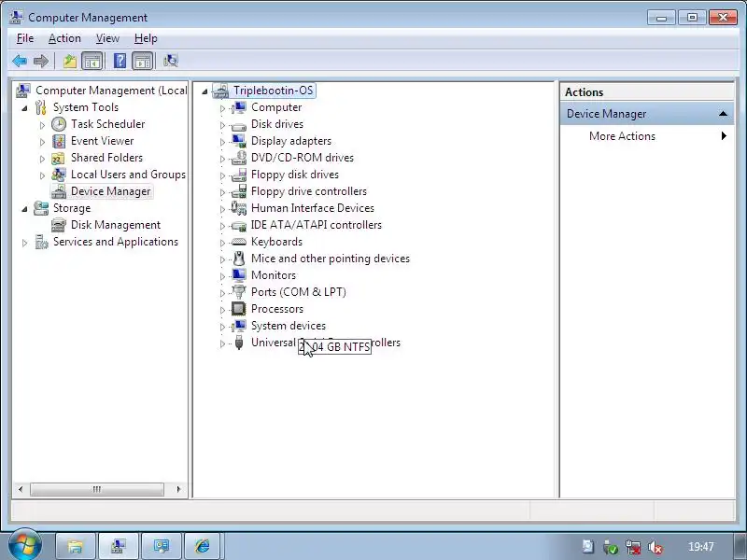Click the Processors label
747x560 pixels.
(x=276, y=309)
